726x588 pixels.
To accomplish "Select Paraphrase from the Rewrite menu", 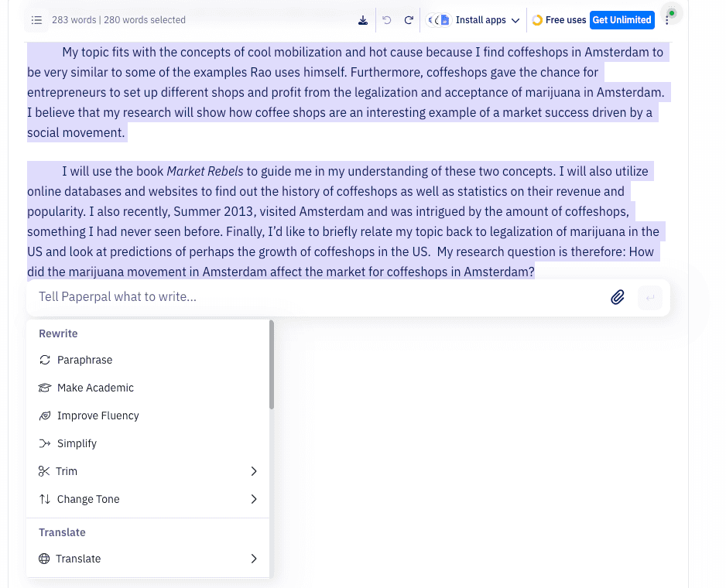I will 84,360.
